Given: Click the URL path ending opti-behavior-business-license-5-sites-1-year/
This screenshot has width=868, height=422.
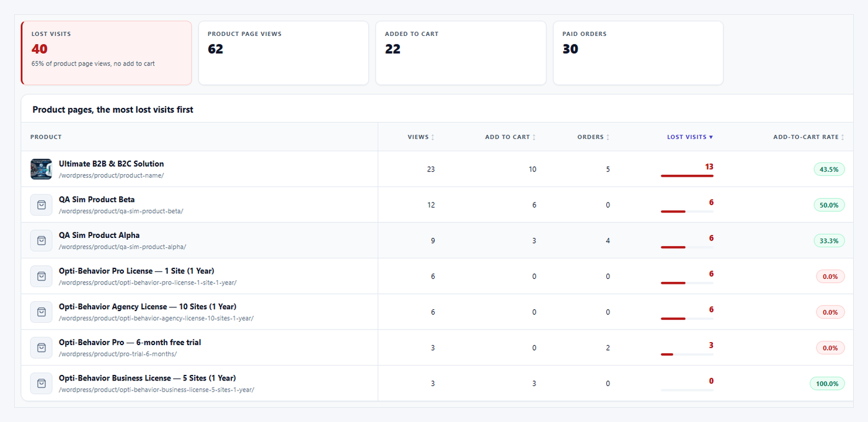Looking at the screenshot, I should pos(156,390).
